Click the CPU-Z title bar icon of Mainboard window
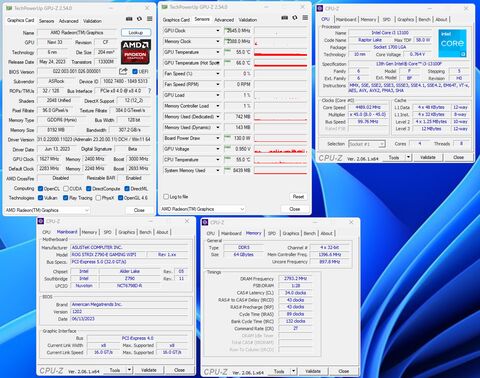This screenshot has height=378, width=480. pos(41,221)
